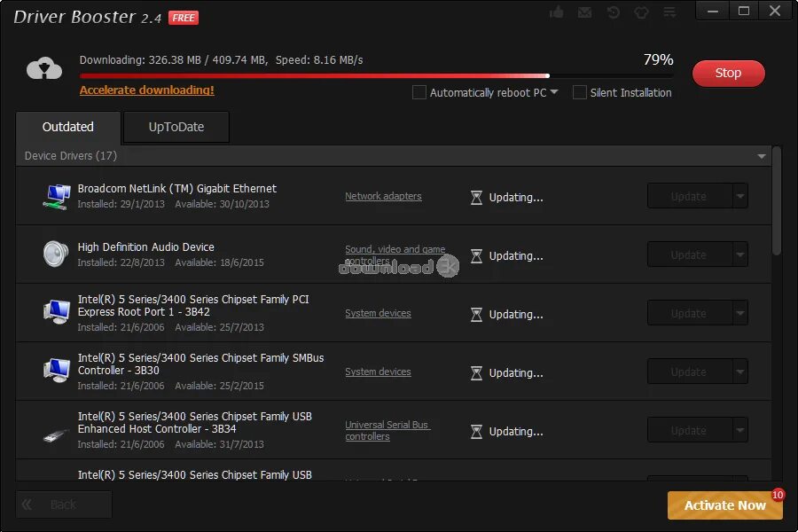Click the Installed: 22/8/2013 date
798x532 pixels.
[x=121, y=262]
